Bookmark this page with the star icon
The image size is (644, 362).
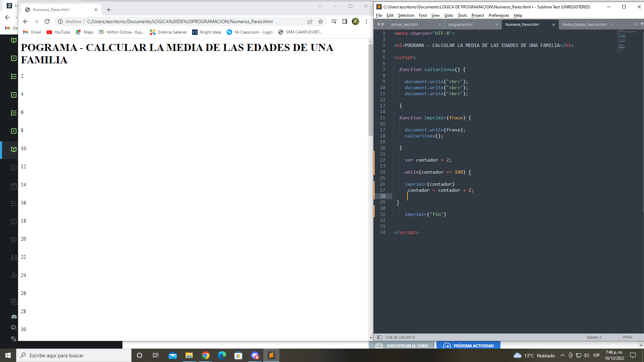click(x=321, y=21)
